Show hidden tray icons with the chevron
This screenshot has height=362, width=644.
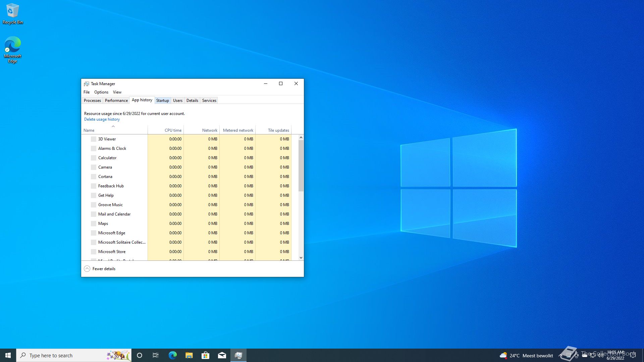point(560,355)
